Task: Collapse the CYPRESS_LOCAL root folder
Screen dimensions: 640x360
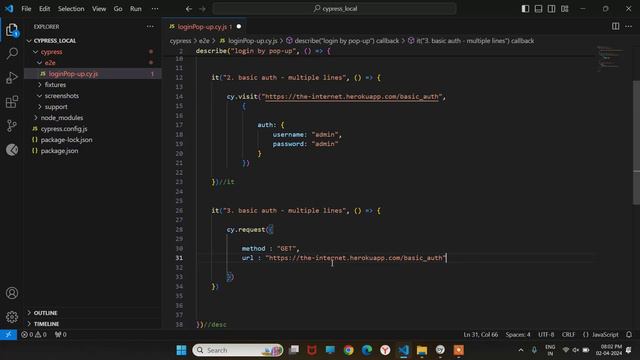Action: (x=29, y=41)
